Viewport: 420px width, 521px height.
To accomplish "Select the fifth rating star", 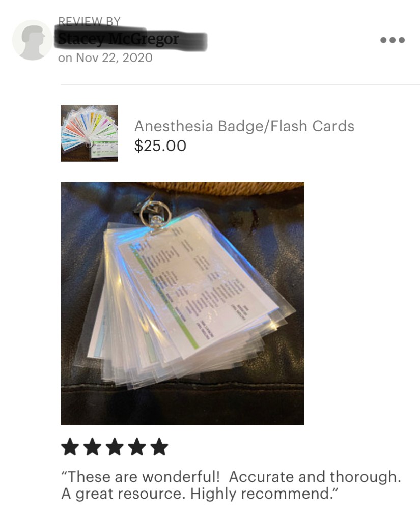I will [159, 447].
